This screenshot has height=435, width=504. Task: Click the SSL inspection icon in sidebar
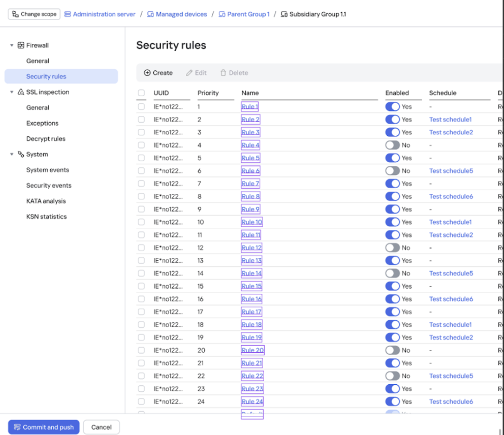21,92
